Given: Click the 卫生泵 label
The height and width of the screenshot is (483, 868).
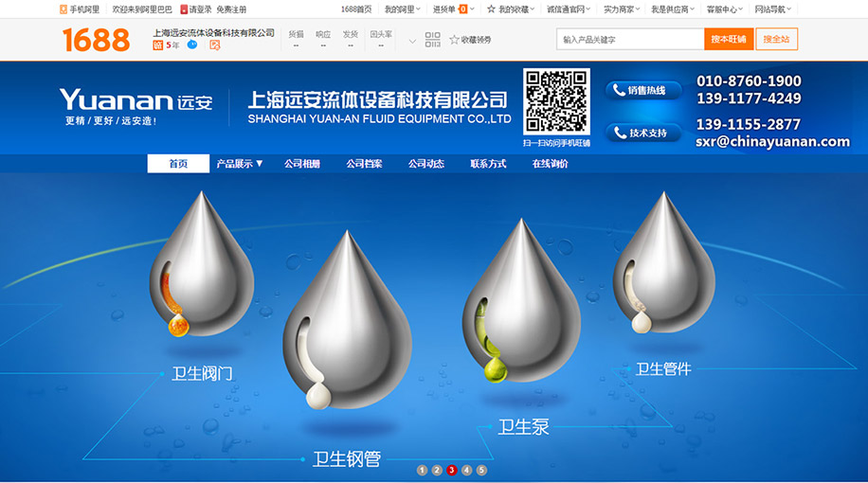Looking at the screenshot, I should click(524, 426).
